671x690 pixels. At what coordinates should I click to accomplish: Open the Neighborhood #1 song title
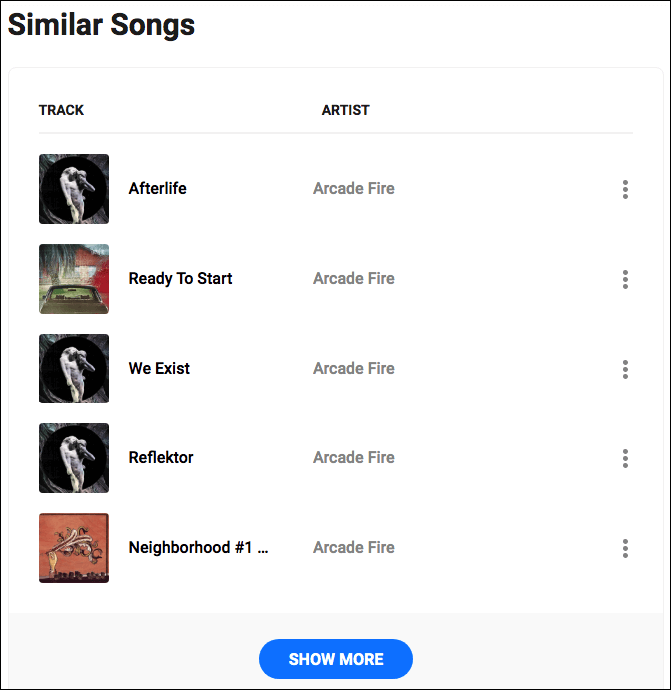pos(198,547)
